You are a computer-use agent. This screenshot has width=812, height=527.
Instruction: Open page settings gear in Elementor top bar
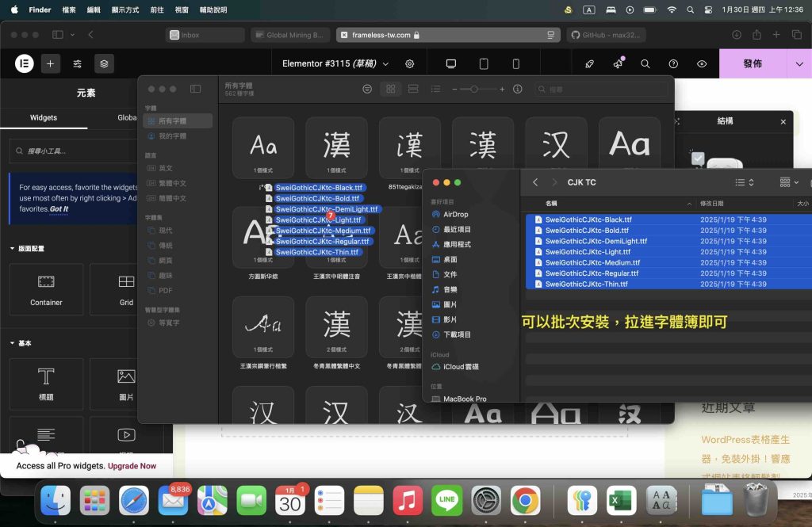(x=410, y=63)
